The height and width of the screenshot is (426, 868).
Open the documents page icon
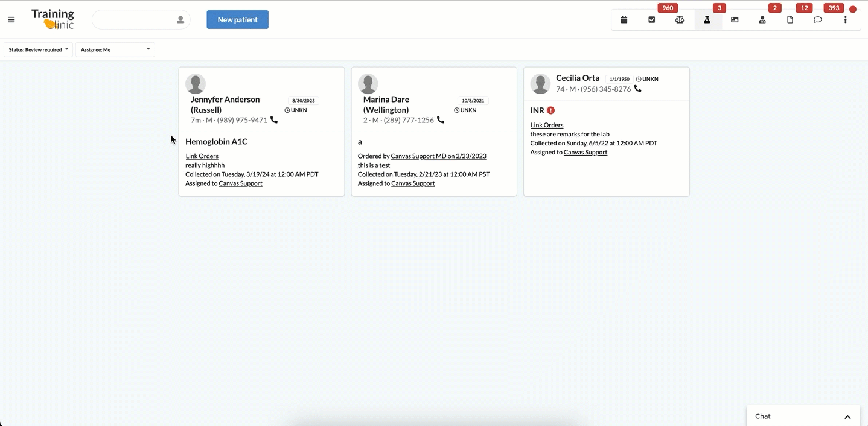coord(790,20)
